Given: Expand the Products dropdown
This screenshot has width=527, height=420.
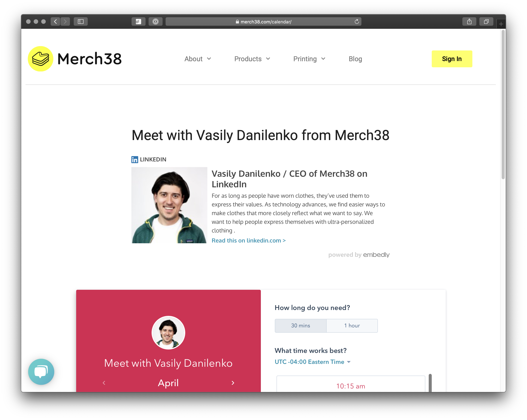Looking at the screenshot, I should click(x=252, y=59).
